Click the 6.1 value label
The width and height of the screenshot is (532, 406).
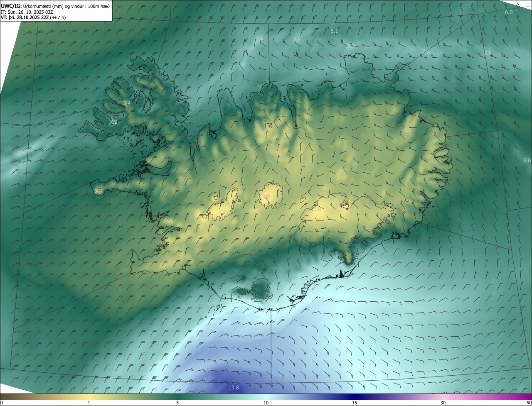[334, 31]
